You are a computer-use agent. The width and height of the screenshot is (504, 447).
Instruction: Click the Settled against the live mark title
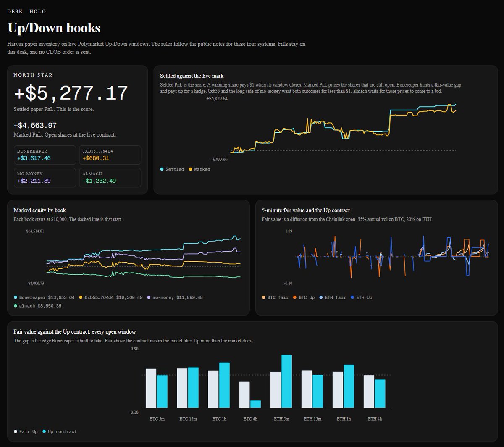(192, 76)
